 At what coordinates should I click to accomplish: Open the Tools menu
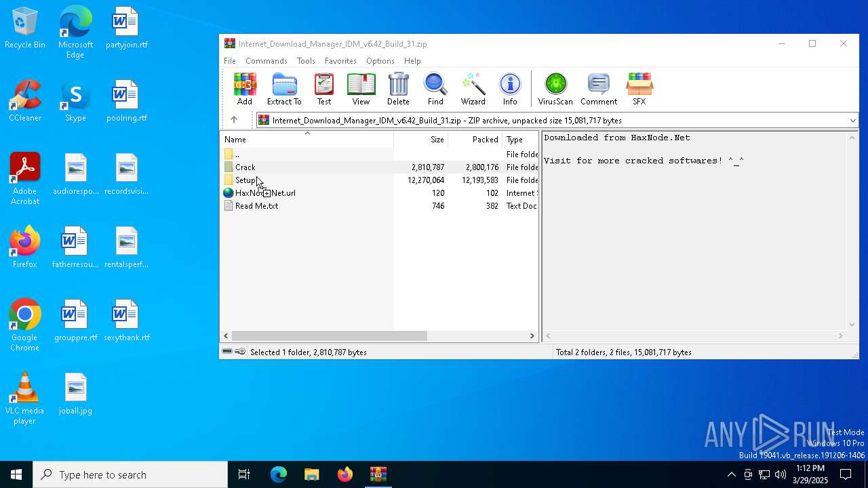tap(306, 61)
